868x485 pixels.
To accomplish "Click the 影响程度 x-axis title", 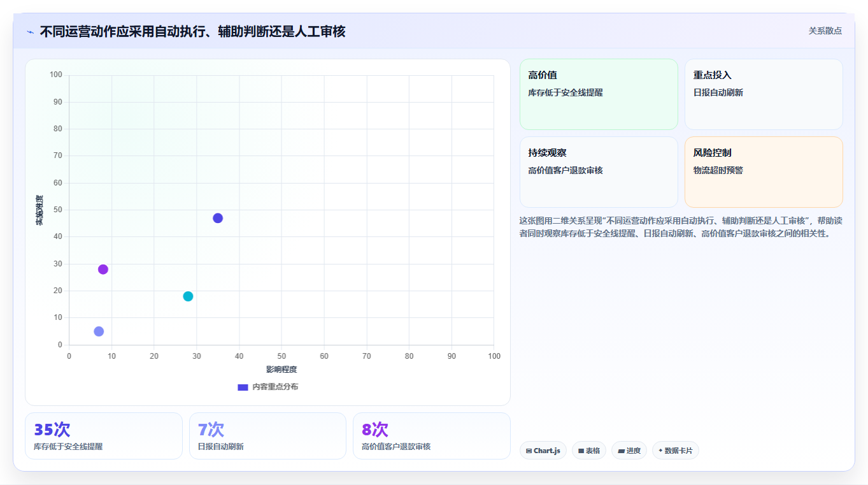I will 281,370.
